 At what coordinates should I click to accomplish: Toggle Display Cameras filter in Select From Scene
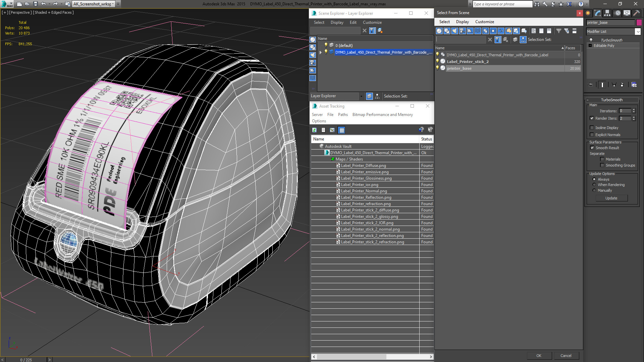[x=462, y=31]
